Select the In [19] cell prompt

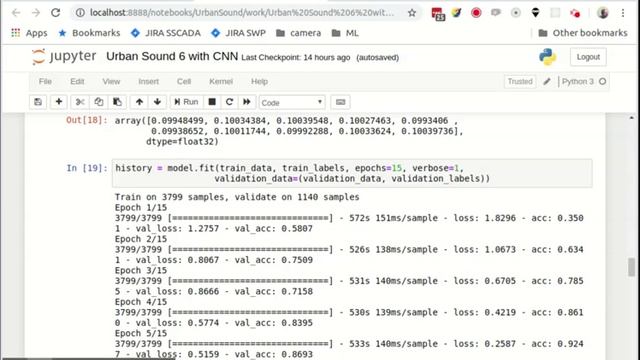coord(87,168)
